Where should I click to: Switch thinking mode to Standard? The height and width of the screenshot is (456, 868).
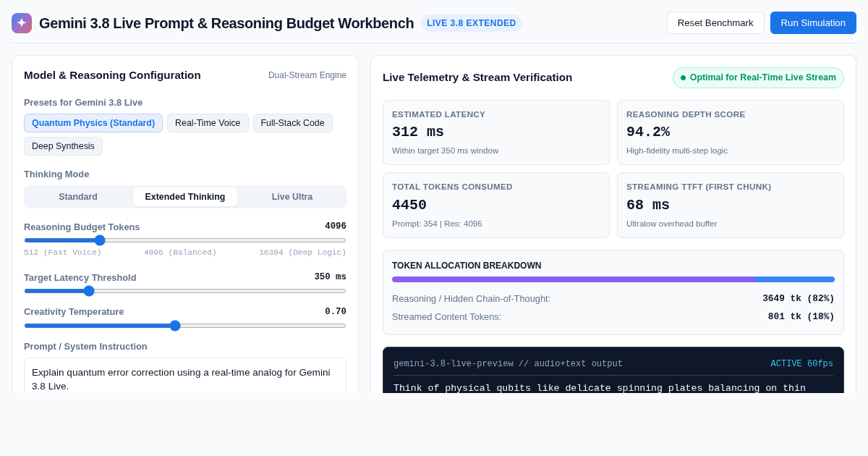coord(78,197)
